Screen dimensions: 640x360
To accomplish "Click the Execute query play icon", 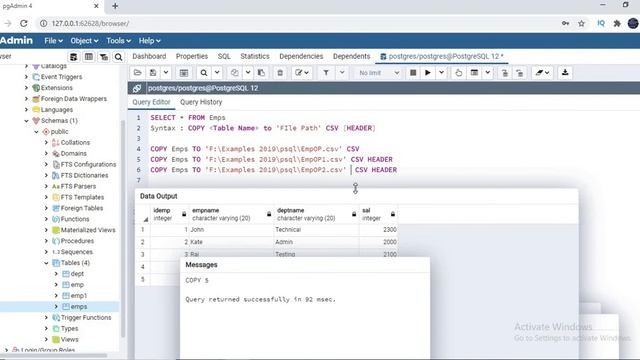I will point(428,73).
